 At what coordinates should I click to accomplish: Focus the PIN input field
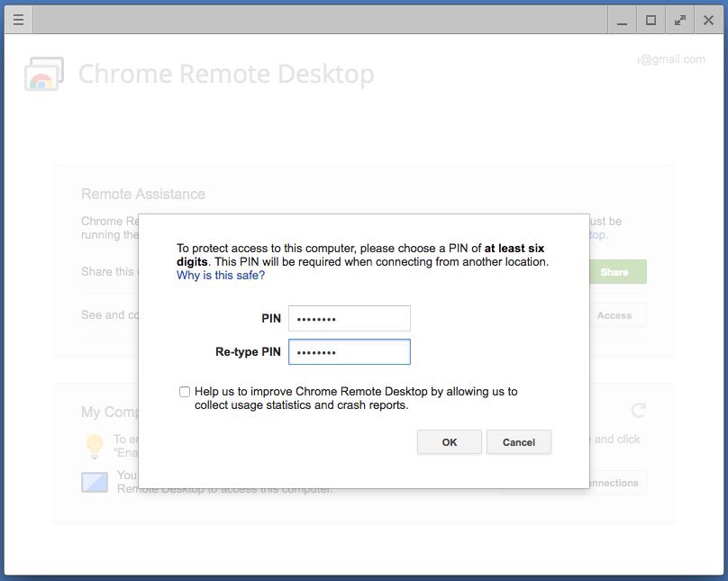349,319
